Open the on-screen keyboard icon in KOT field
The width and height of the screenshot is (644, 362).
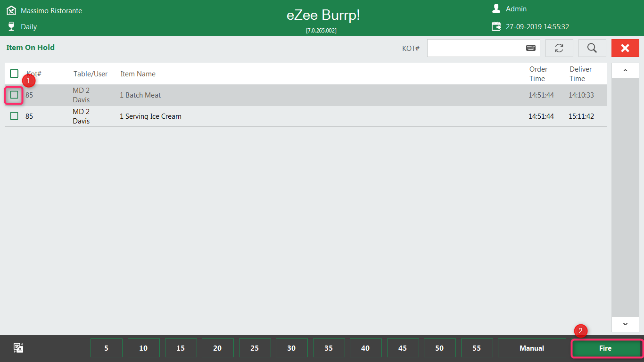tap(530, 48)
